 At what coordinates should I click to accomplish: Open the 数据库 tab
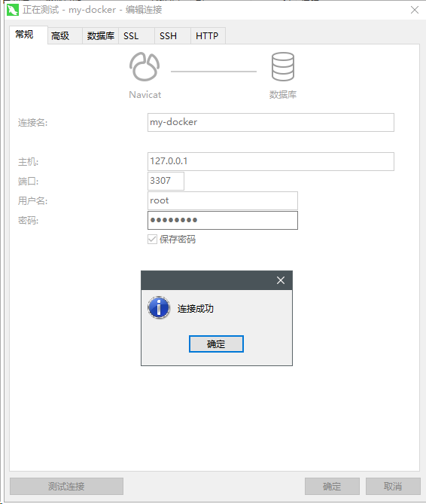click(101, 35)
